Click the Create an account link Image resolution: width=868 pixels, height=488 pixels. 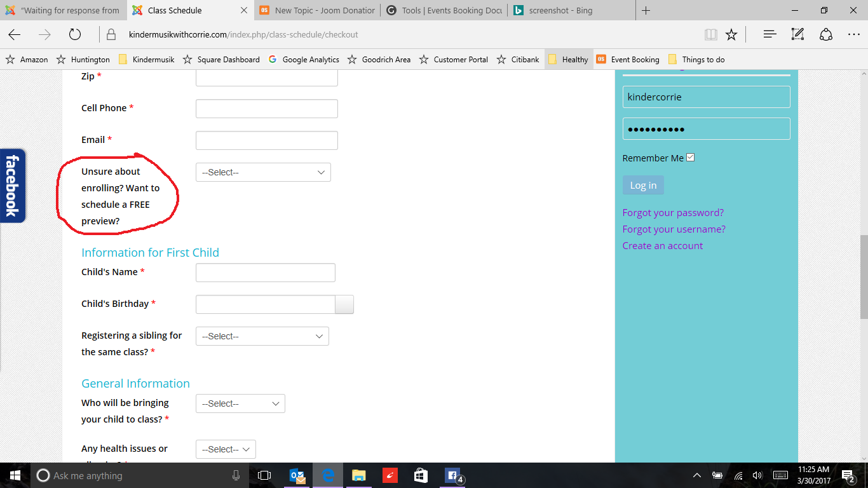(662, 245)
